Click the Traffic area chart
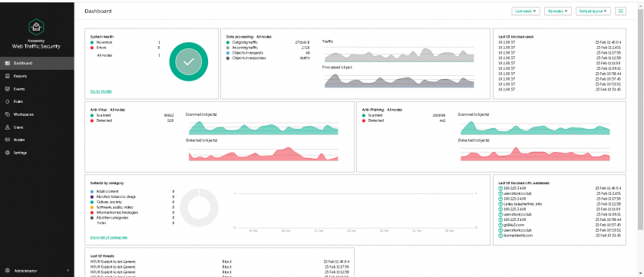This screenshot has width=644, height=277. (399, 54)
